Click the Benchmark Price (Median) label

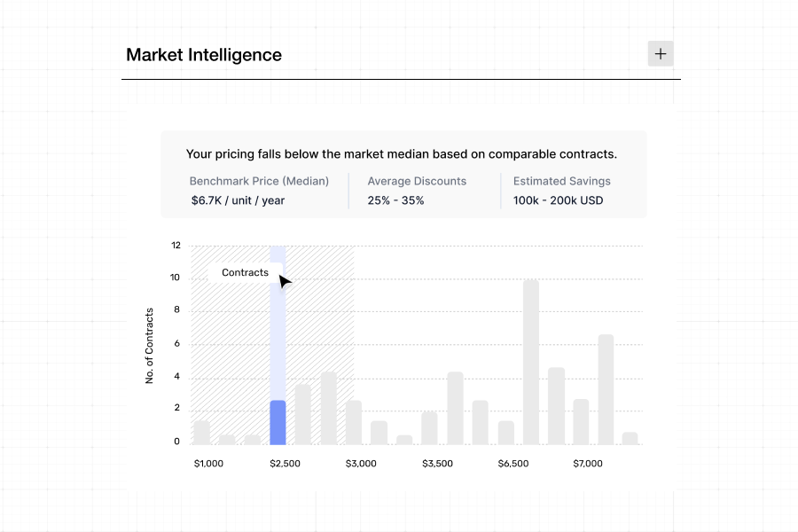point(259,181)
